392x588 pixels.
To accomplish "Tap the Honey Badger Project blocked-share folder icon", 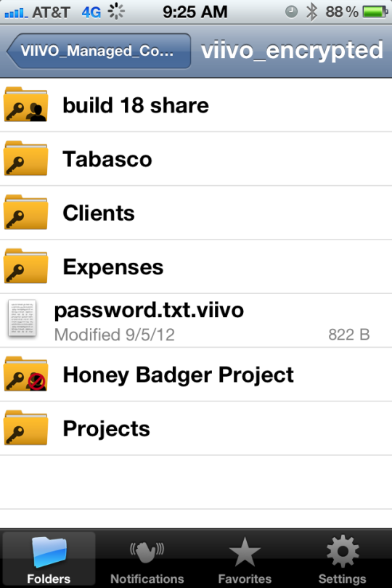I will (25, 374).
